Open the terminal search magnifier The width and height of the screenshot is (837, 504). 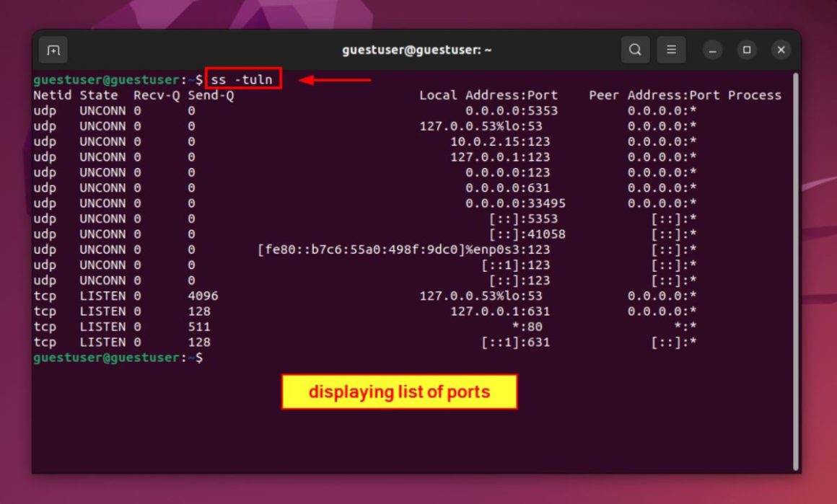click(635, 50)
